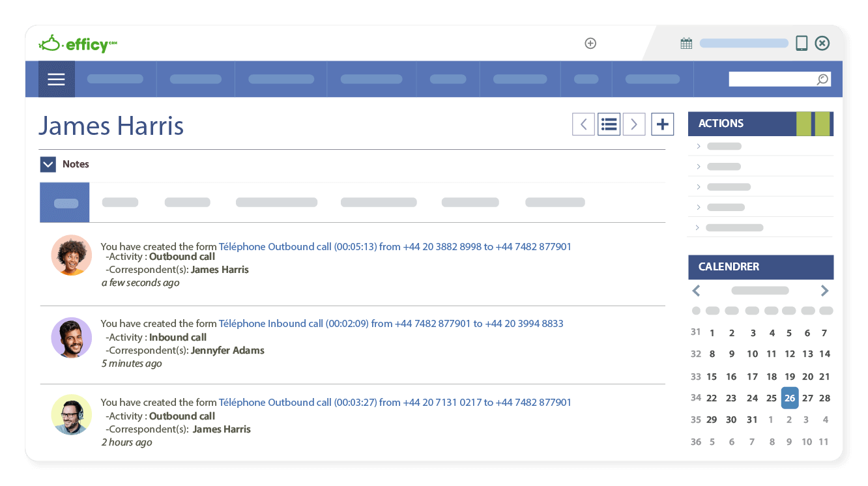
Task: Advance to the next record using the right arrow
Action: [x=634, y=124]
